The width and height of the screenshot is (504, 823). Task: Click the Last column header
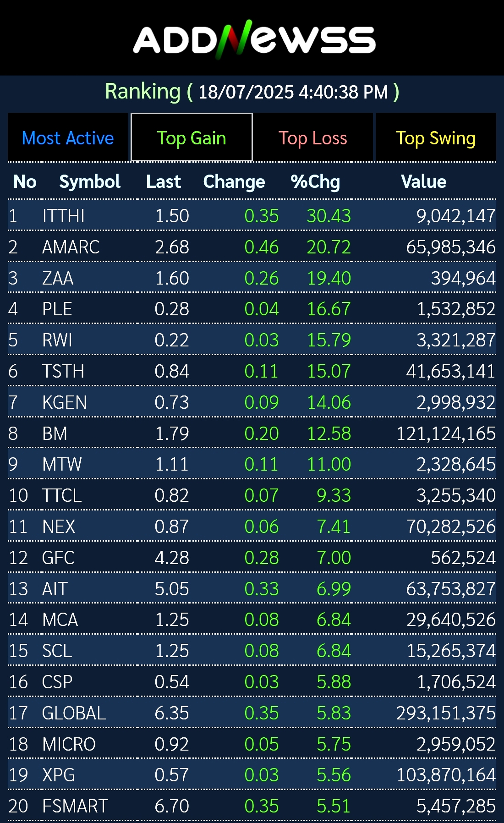point(164,182)
